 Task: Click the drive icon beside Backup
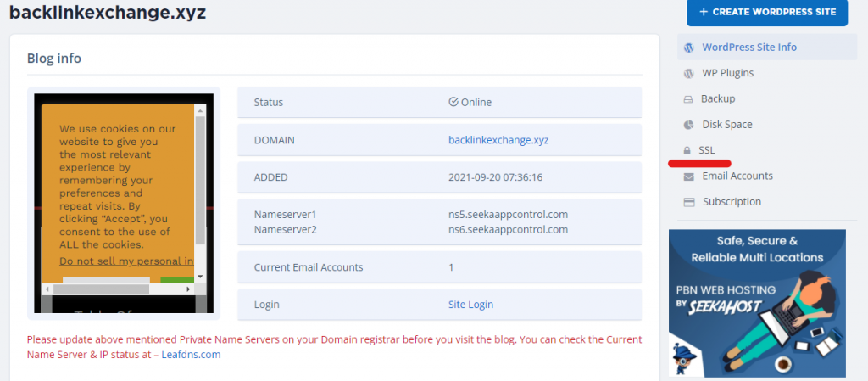click(688, 99)
